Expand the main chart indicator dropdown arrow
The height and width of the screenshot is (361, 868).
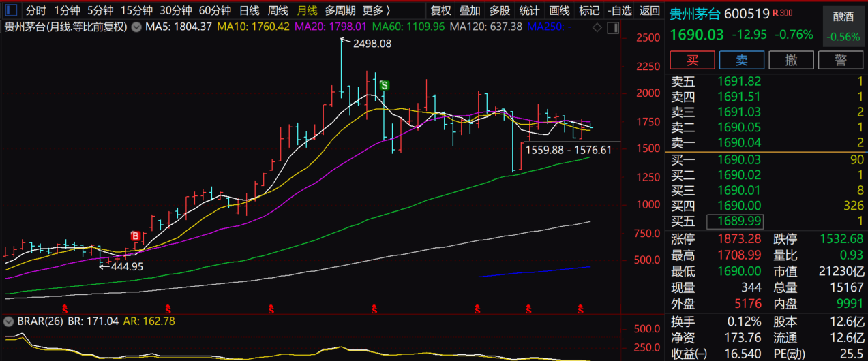136,27
